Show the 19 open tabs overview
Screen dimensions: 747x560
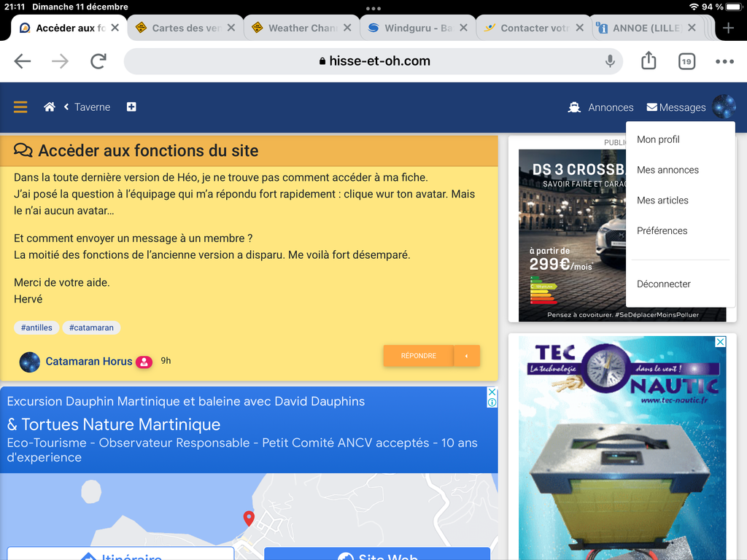686,61
